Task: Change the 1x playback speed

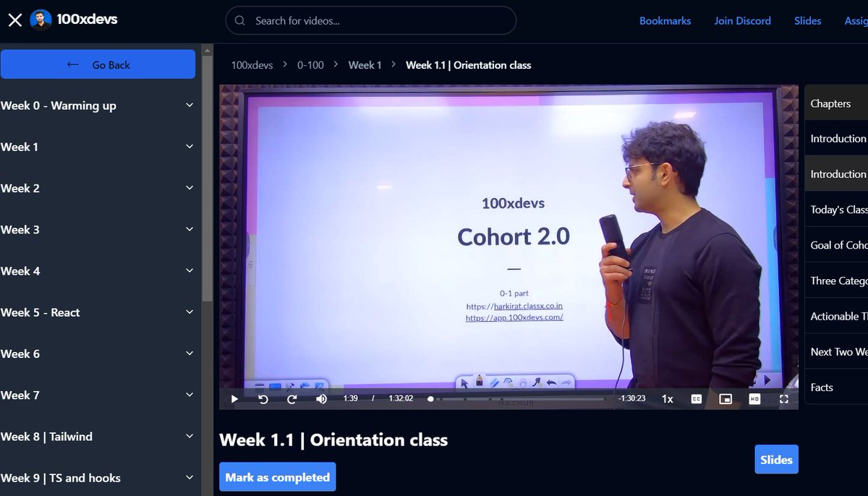Action: pos(667,398)
